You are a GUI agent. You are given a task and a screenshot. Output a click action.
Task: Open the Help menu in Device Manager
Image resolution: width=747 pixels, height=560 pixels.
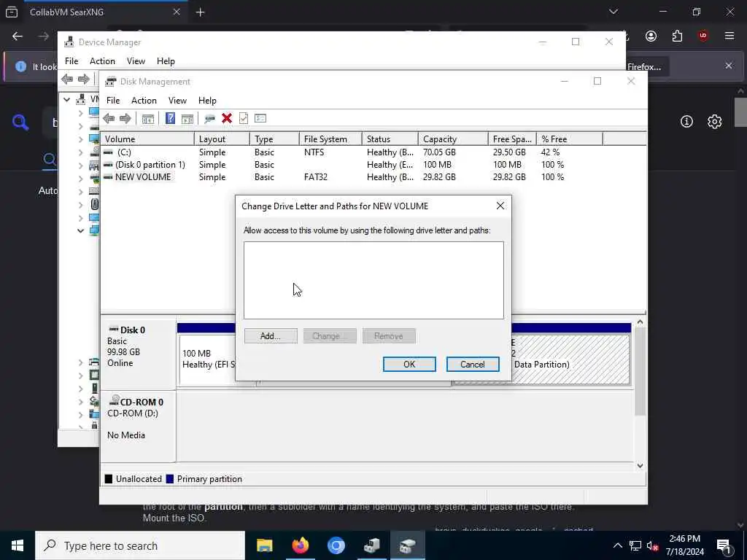[x=166, y=61]
